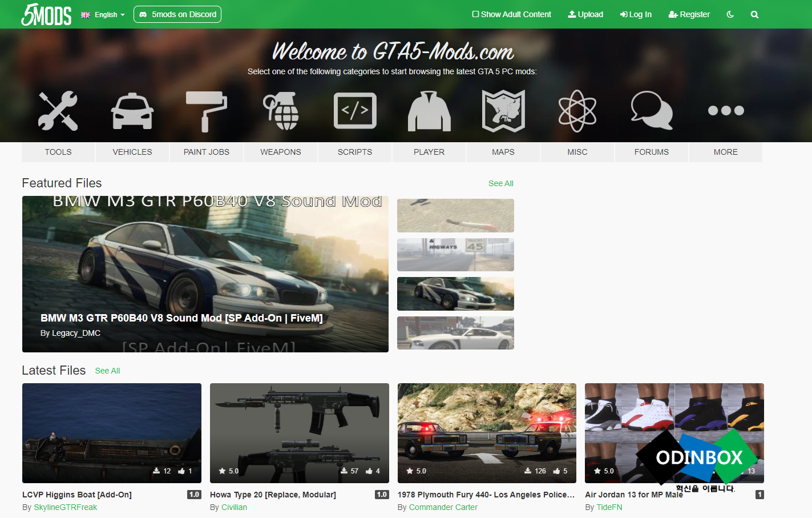Open the 5MODS logo home link
This screenshot has width=812, height=518.
(x=46, y=14)
